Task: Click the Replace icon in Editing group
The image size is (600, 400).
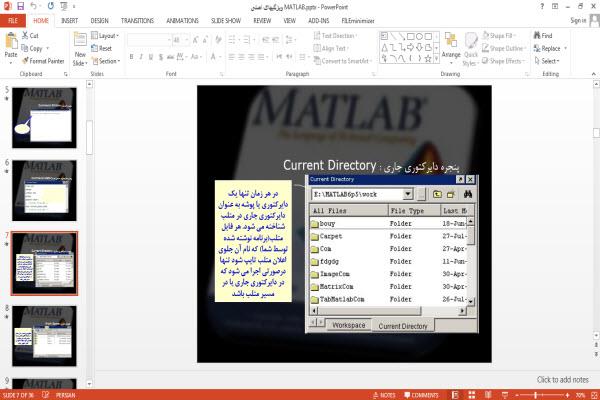Action: coord(537,48)
